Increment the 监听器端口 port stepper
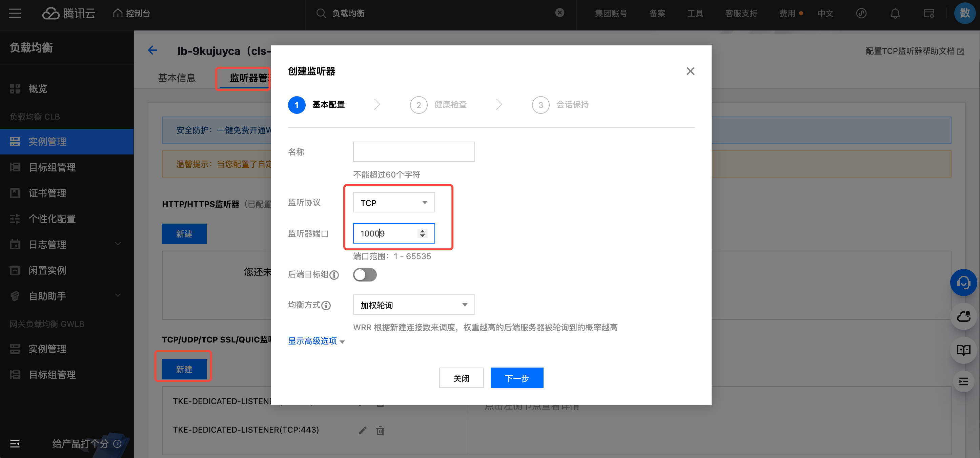 422,230
